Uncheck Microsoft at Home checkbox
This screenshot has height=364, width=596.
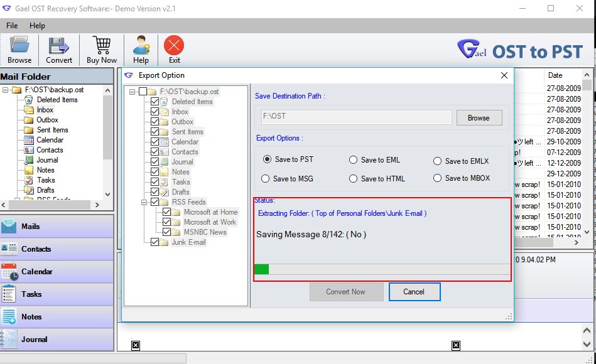coord(166,212)
